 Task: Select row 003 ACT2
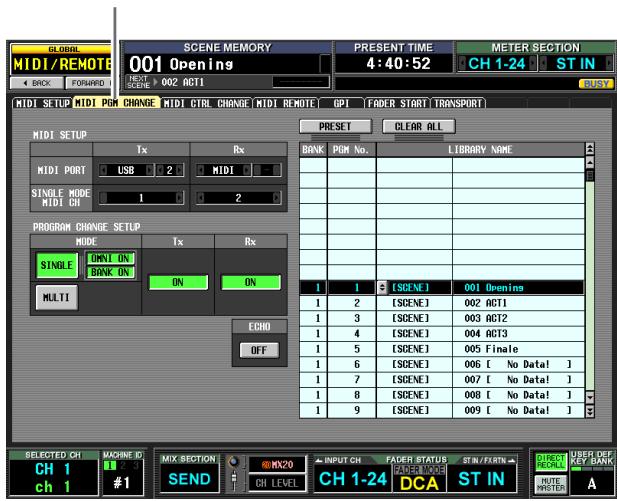coord(442,318)
